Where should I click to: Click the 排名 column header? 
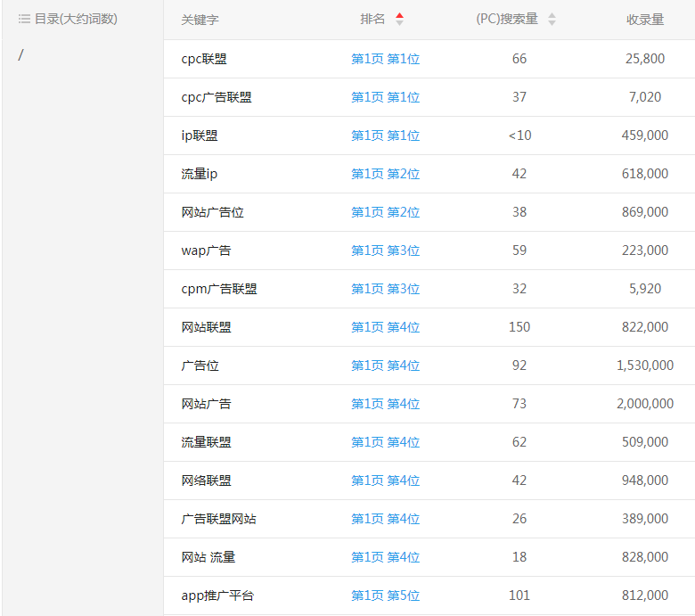tap(372, 20)
